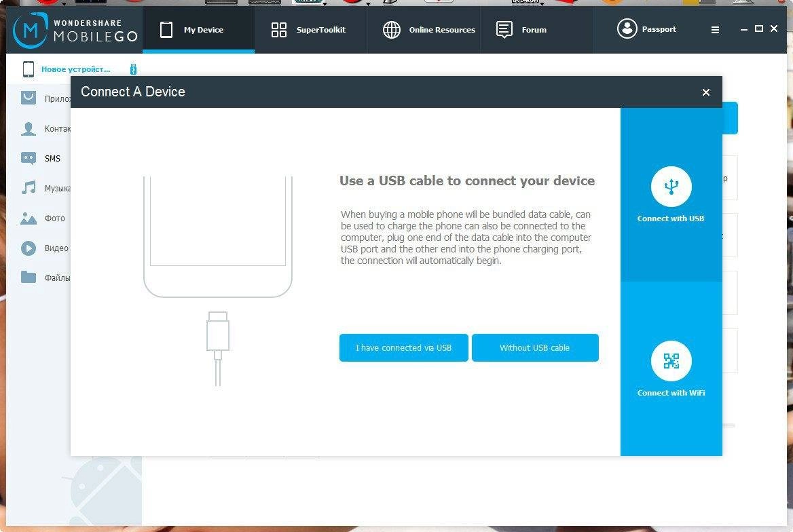Click the Forum chat icon
The height and width of the screenshot is (532, 793).
(504, 30)
